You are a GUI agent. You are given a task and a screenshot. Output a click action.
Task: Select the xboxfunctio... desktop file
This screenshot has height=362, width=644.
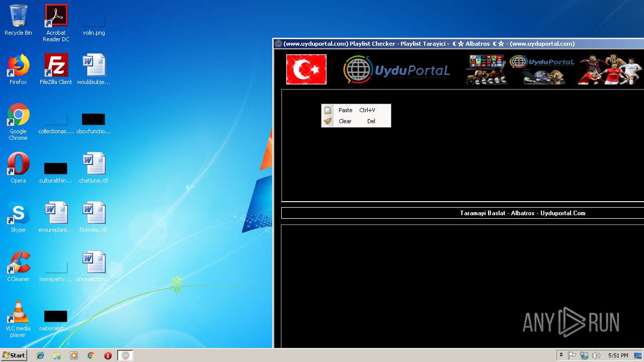tap(94, 124)
